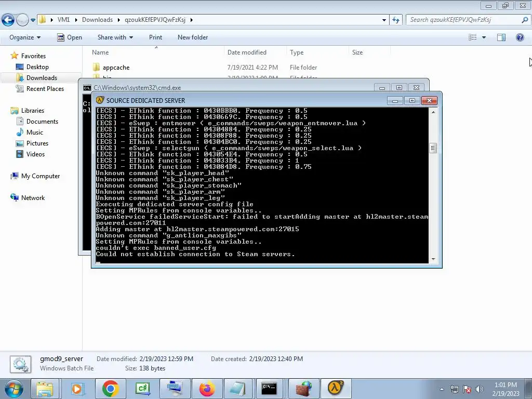532x399 pixels.
Task: Click the server console scrollbar thumb
Action: 433,148
